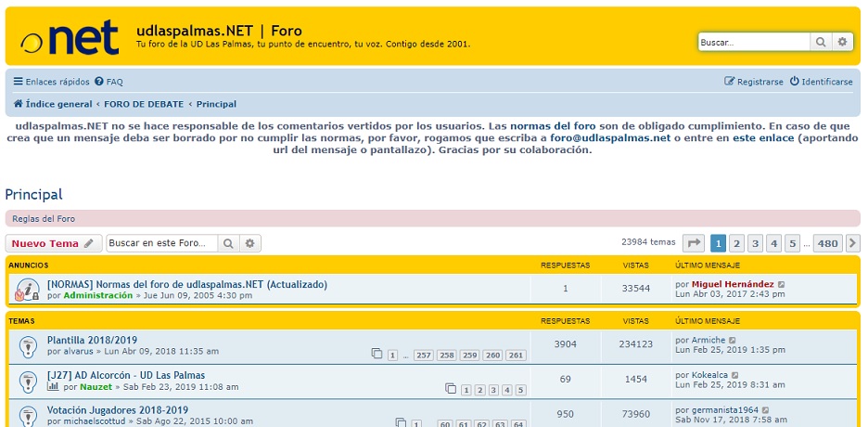
Task: Open alvarus user profile
Action: pyautogui.click(x=81, y=352)
